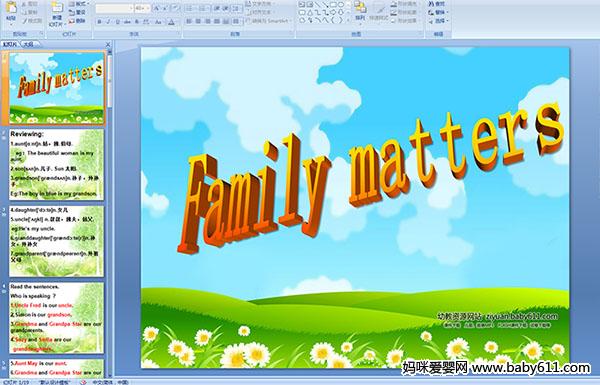Open the font size dropdown arrow
The width and height of the screenshot is (600, 385).
pyautogui.click(x=148, y=8)
